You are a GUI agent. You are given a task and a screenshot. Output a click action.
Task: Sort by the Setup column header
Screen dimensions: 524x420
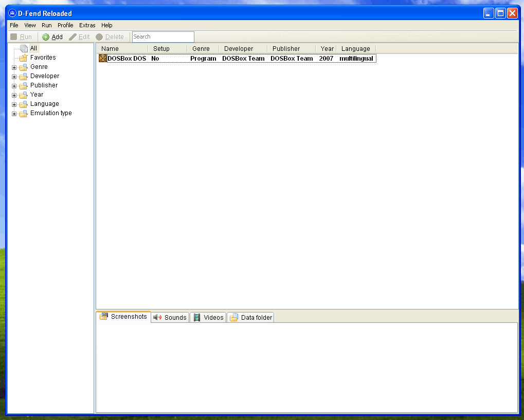[x=168, y=49]
